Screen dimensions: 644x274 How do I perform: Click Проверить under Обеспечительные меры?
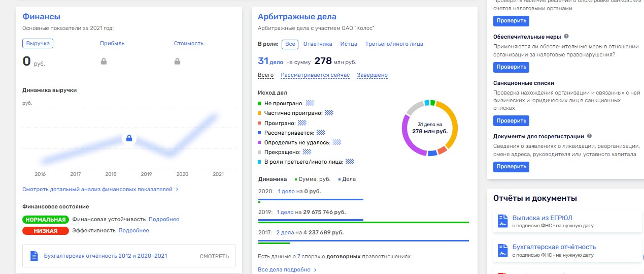tap(511, 67)
